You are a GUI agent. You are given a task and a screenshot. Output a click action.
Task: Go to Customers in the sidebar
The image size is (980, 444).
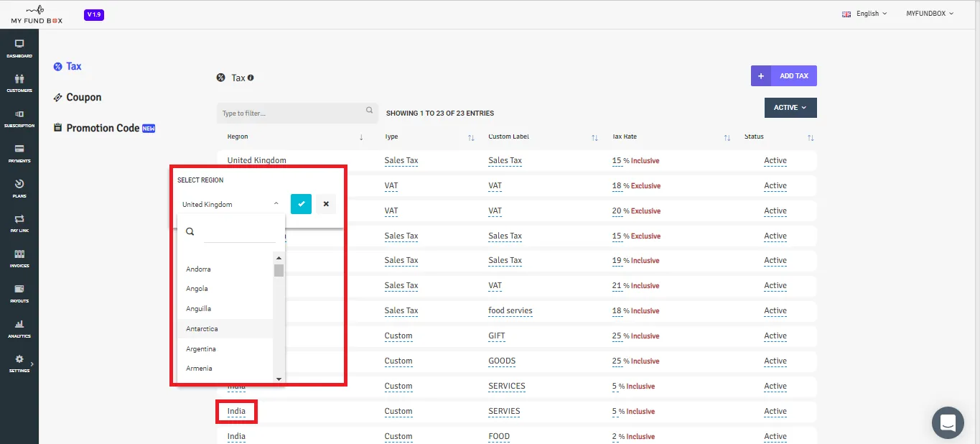click(19, 83)
